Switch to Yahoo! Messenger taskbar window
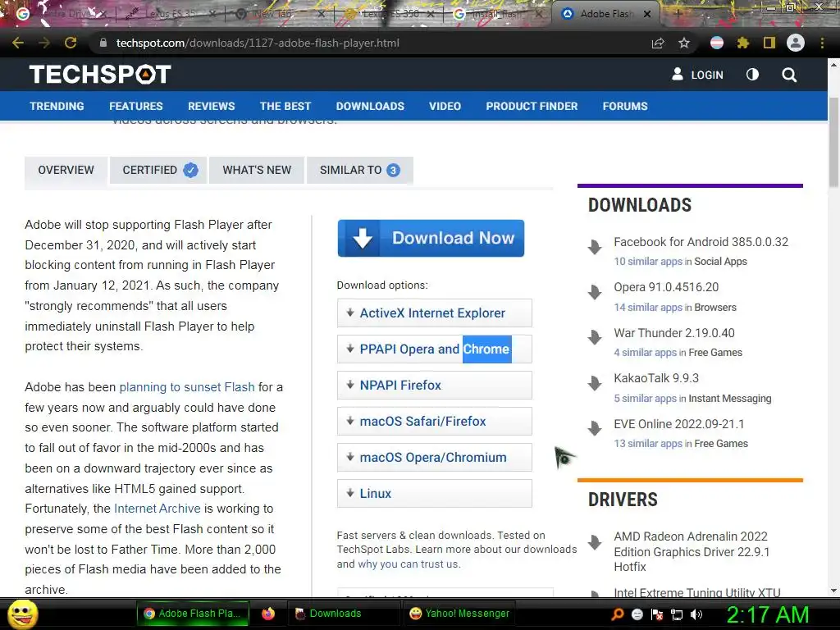The height and width of the screenshot is (630, 840). [459, 614]
